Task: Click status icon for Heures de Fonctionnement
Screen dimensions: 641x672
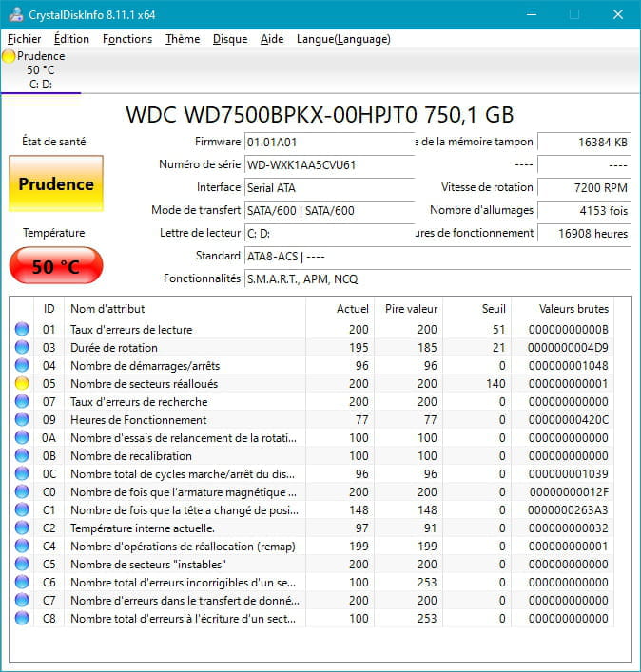Action: pyautogui.click(x=22, y=419)
